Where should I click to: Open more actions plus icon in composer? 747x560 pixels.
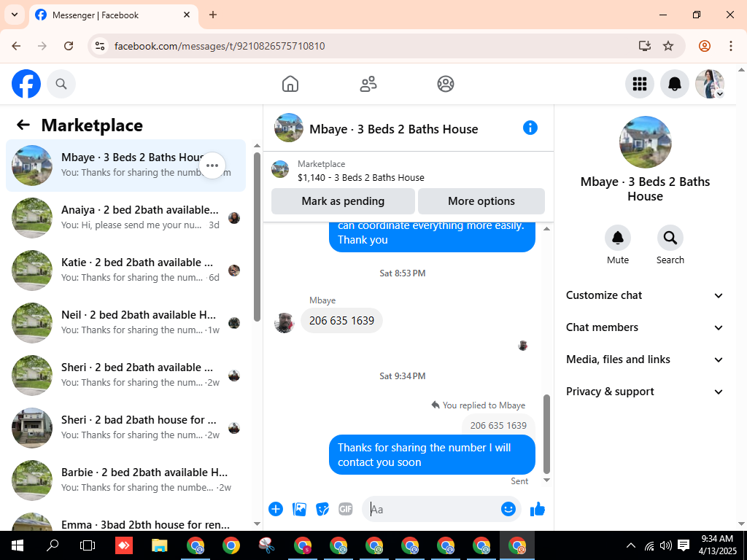275,509
